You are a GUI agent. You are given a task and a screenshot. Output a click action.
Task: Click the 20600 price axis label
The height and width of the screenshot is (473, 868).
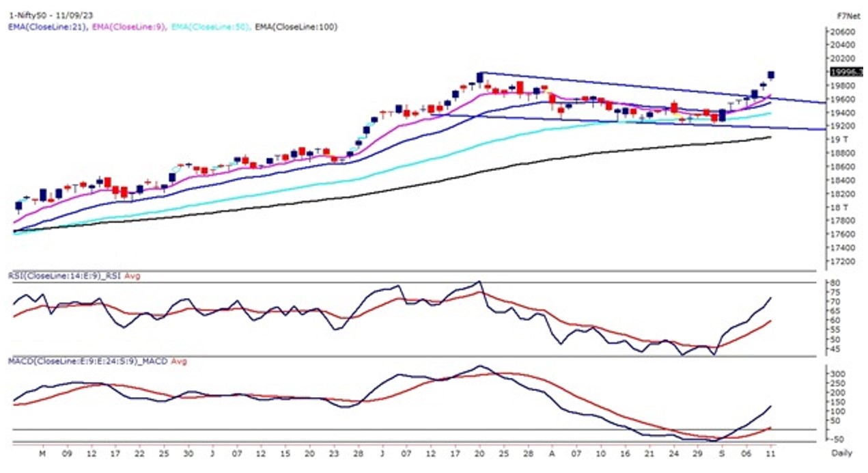843,32
